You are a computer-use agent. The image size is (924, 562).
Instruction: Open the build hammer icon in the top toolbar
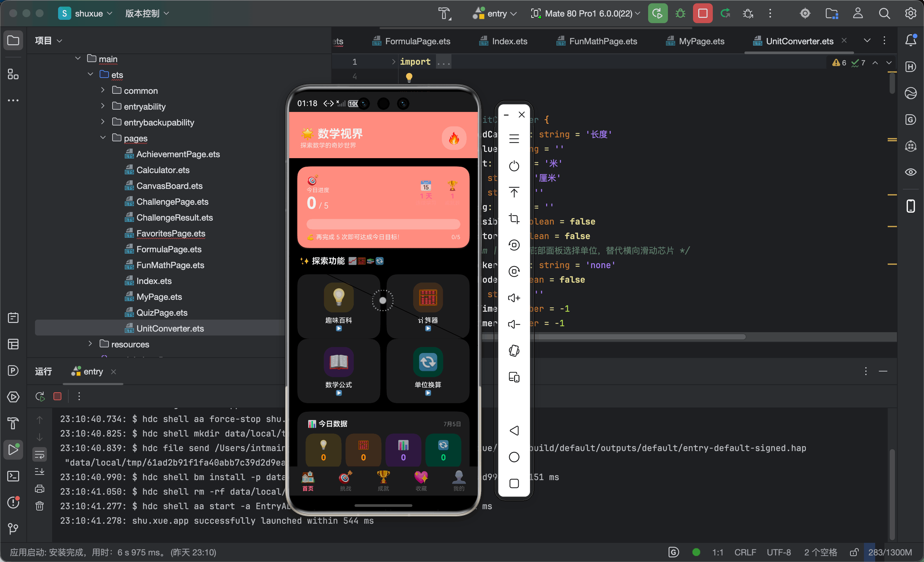445,14
